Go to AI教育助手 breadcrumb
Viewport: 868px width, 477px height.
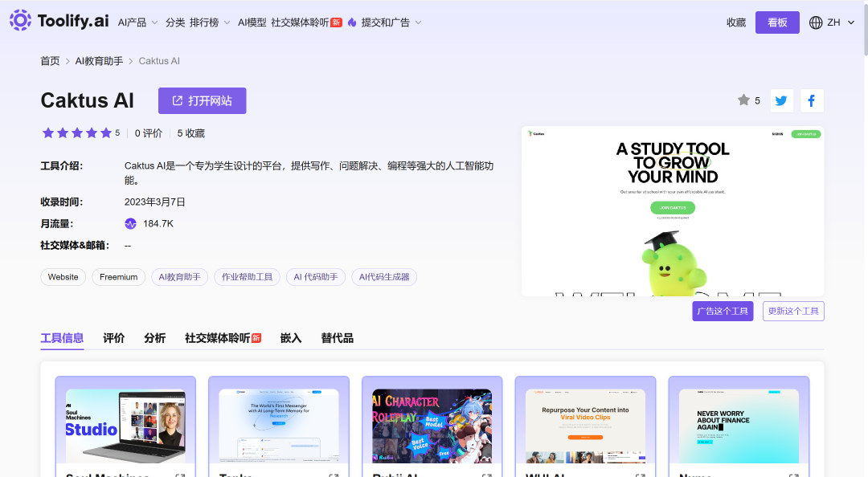99,61
